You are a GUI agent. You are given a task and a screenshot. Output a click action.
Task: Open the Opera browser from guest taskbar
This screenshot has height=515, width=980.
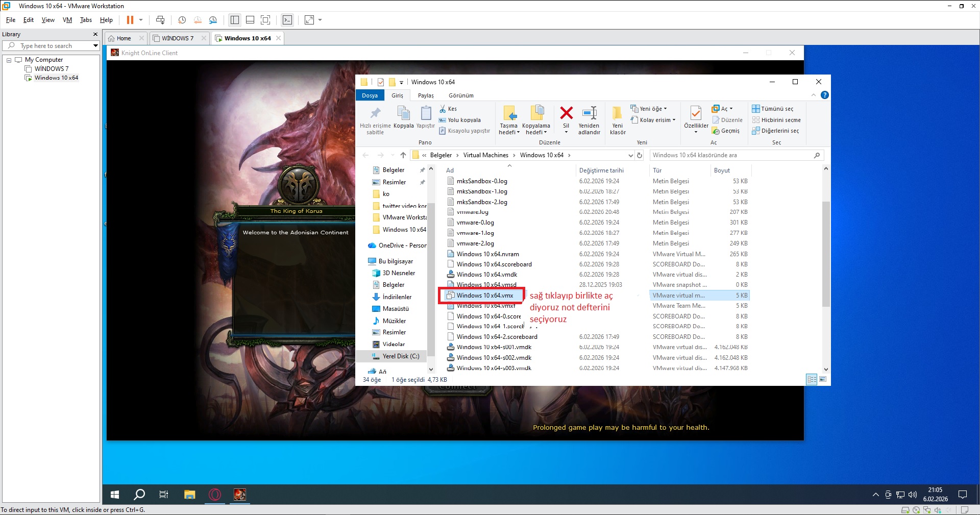(x=215, y=495)
